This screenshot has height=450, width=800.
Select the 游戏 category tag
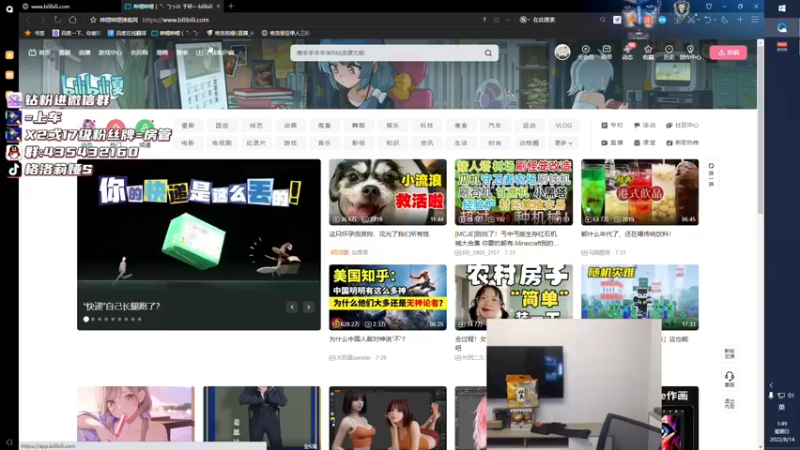click(290, 143)
